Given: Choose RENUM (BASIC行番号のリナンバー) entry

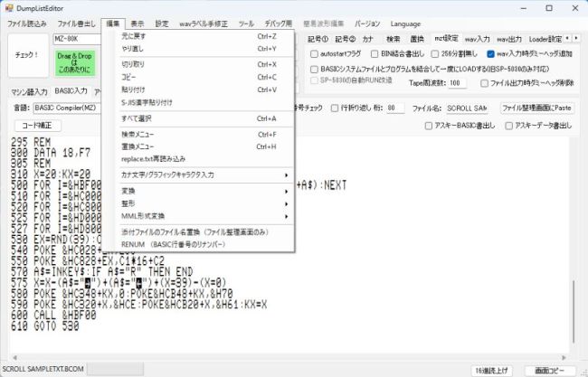Looking at the screenshot, I should click(204, 244).
